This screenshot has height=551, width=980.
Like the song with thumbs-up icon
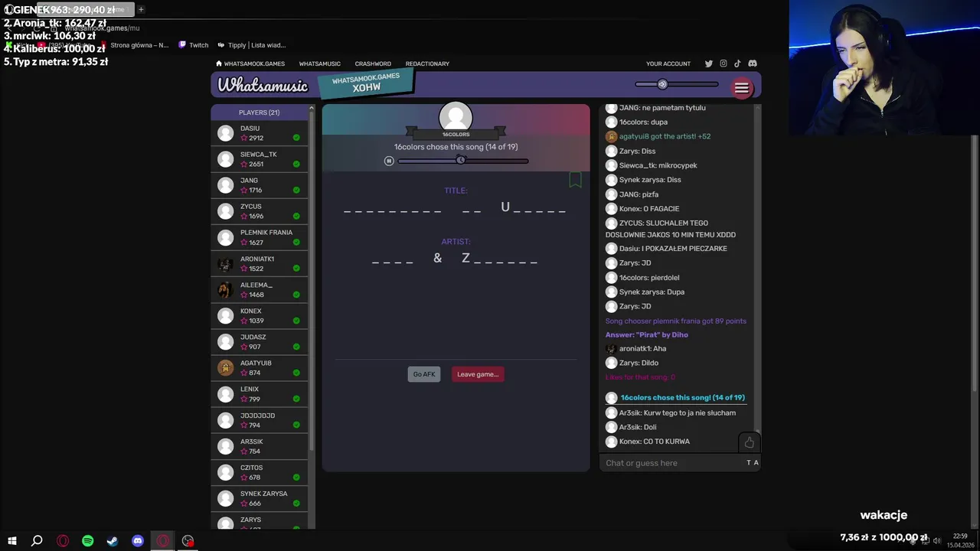(749, 442)
